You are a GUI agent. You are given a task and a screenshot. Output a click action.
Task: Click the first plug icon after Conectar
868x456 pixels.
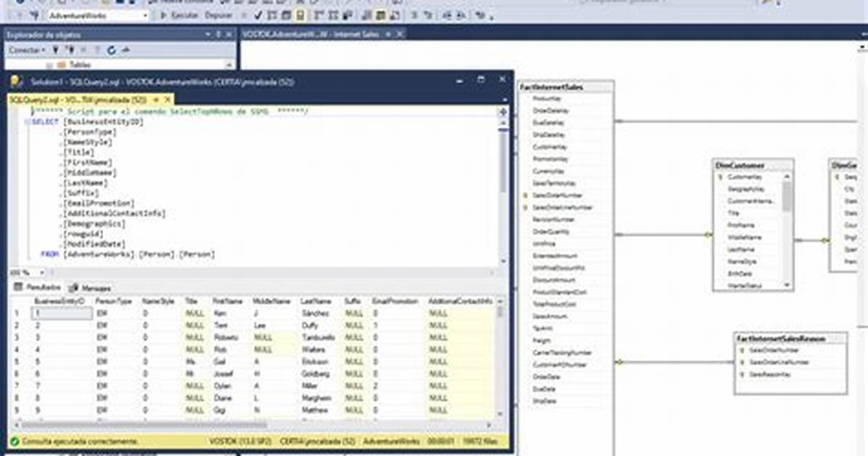56,50
